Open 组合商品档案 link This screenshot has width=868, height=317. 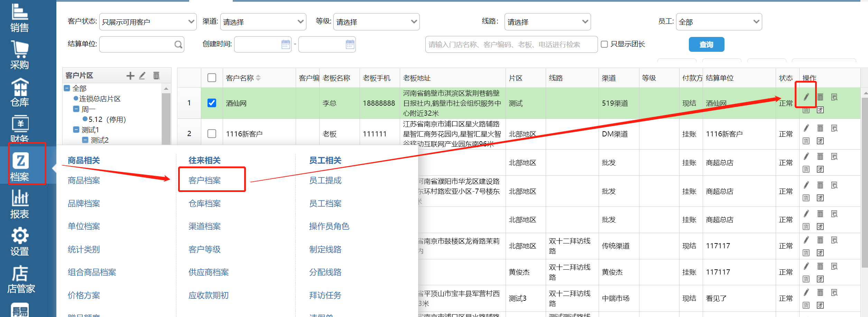(x=92, y=272)
